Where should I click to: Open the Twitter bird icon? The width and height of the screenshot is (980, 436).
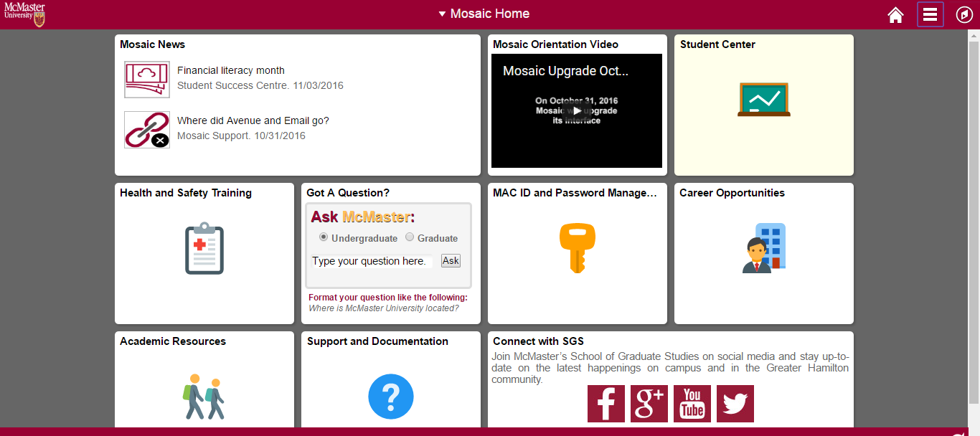point(735,404)
